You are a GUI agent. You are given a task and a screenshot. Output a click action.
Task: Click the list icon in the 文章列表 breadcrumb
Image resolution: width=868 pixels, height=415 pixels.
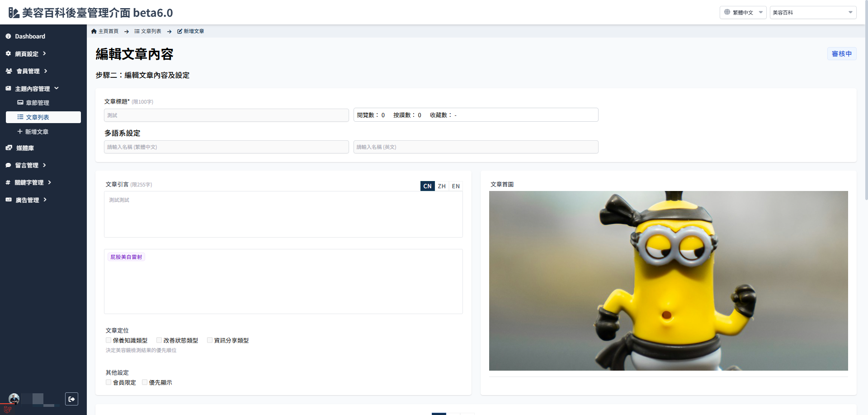pos(137,31)
